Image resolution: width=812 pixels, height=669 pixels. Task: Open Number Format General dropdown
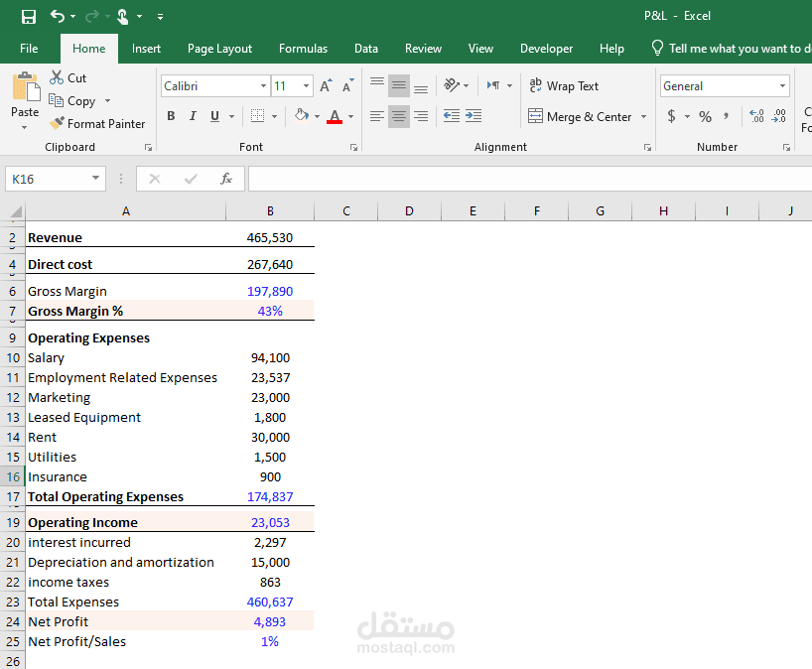pos(782,86)
